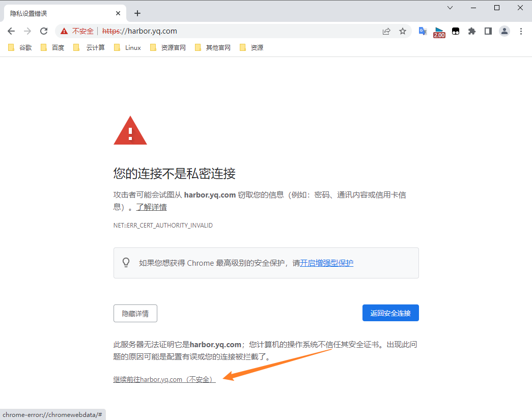Open the Extensions puzzle icon
532x420 pixels.
click(472, 31)
